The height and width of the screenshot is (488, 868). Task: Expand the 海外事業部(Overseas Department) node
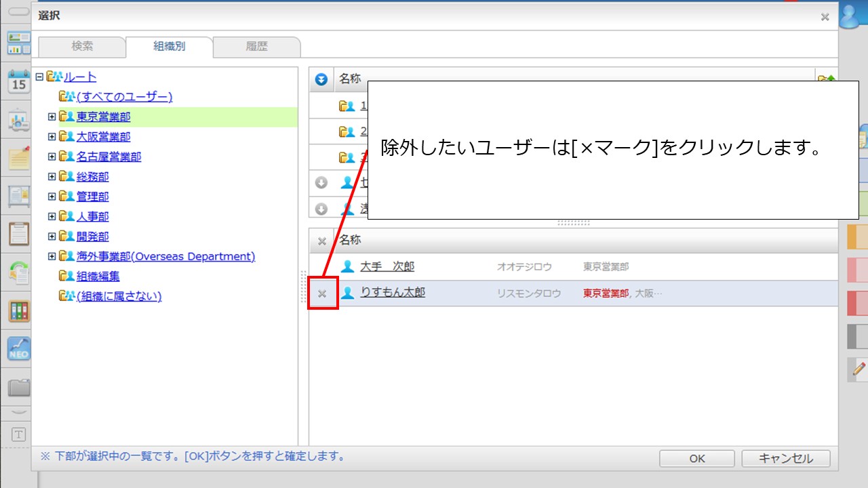click(52, 257)
